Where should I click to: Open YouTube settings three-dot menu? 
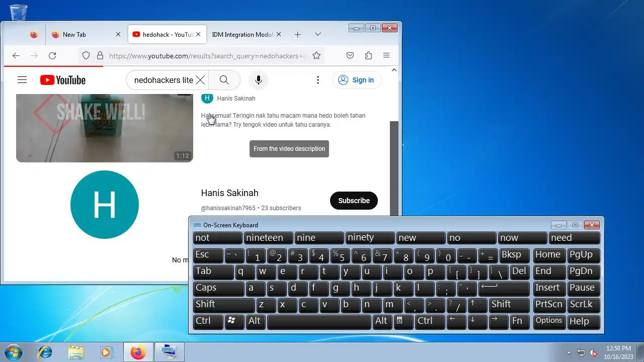317,80
